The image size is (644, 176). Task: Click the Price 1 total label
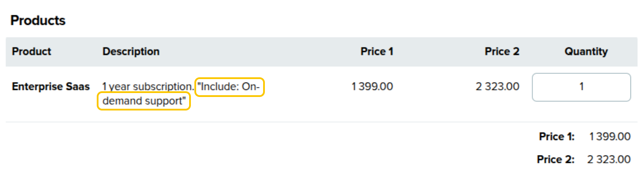pos(556,137)
